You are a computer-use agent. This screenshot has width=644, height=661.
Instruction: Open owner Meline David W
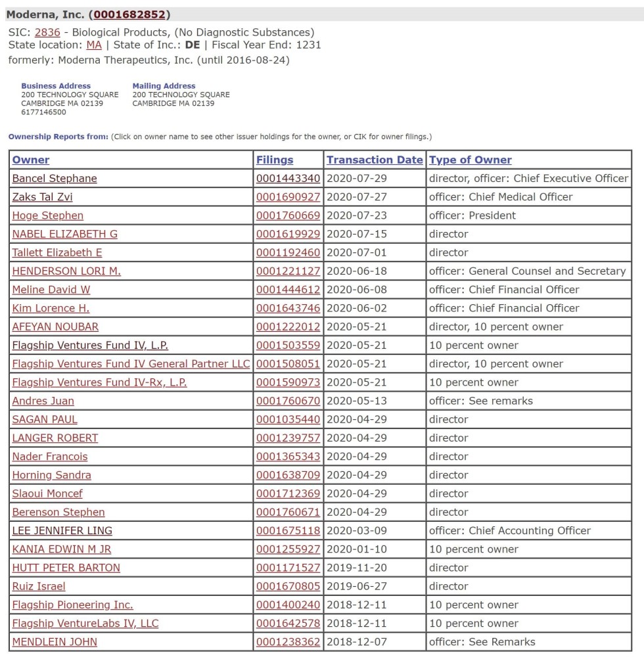[x=51, y=290]
